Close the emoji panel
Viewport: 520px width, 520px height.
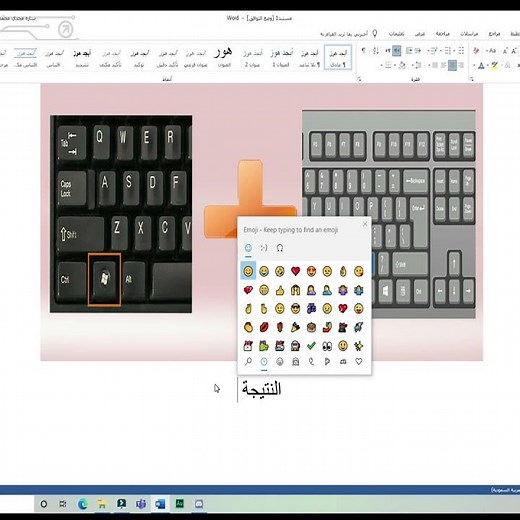tap(365, 224)
